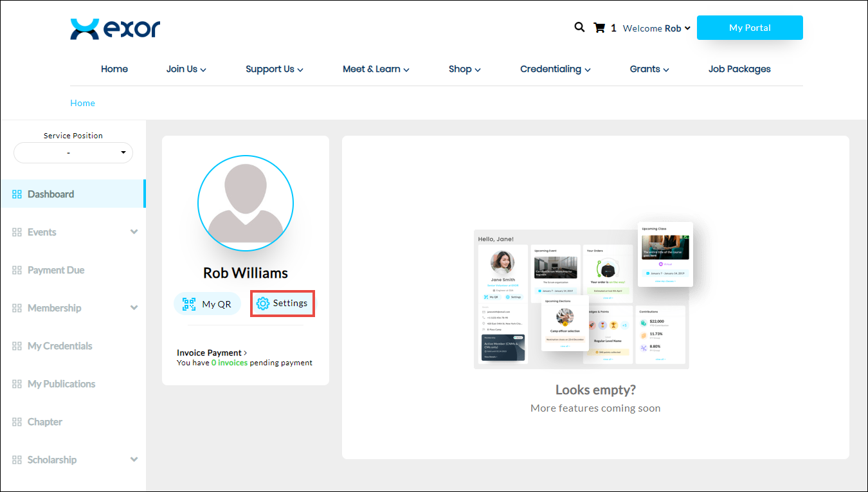
Task: Click the profile avatar picture
Action: [x=246, y=203]
